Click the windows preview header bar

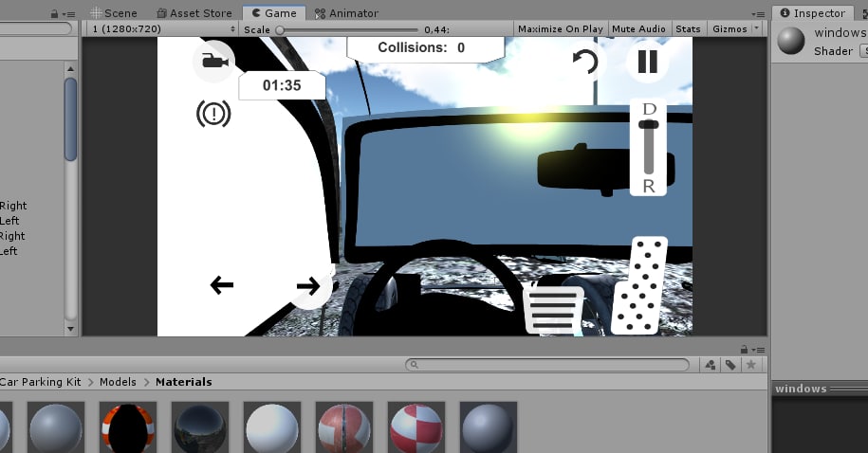[x=820, y=389]
